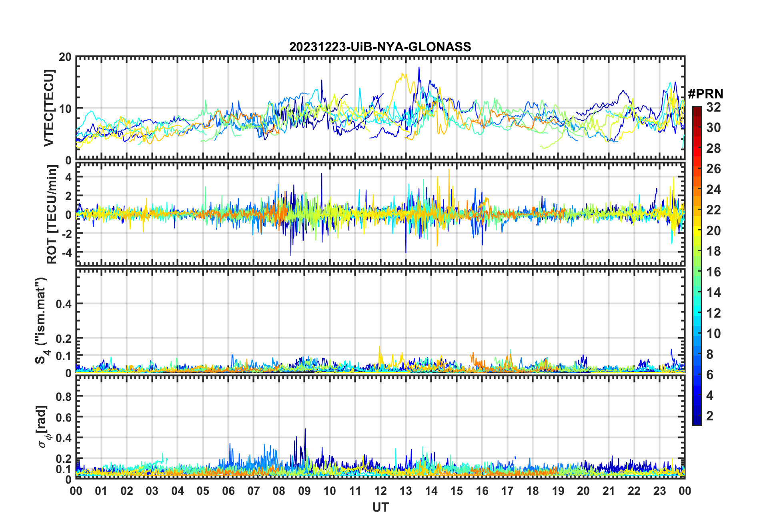Click the yellow VTEC peak near 13 UT
Screen dimensions: 761x532
[403, 74]
